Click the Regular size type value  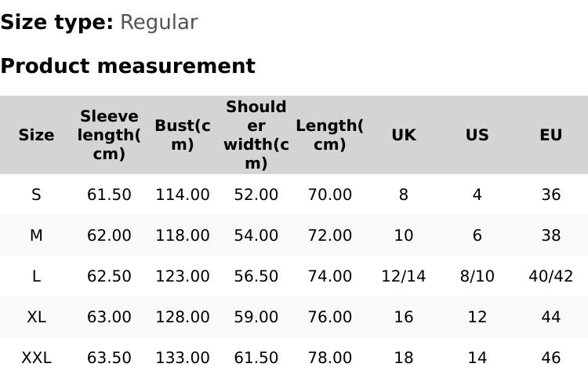tap(158, 22)
